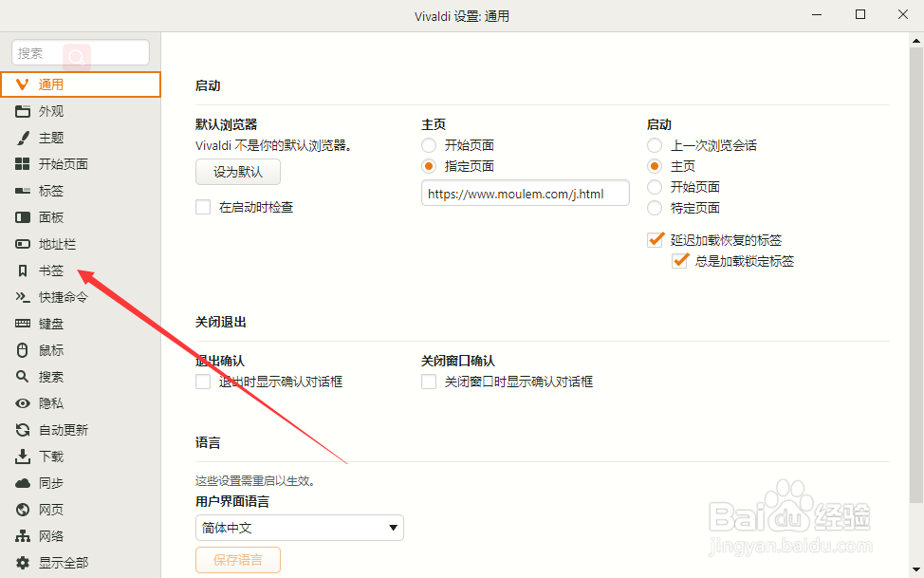
Task: Click the magnifier icon in search box
Action: 77,57
